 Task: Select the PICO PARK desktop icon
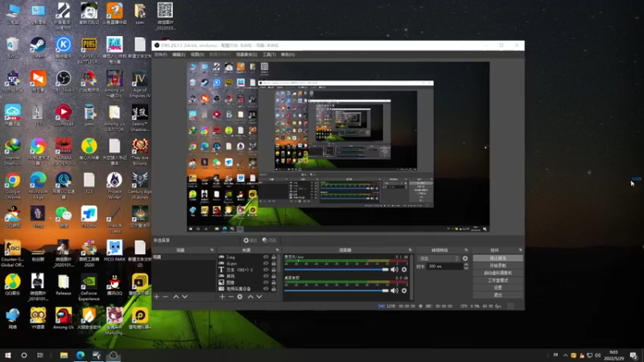click(x=114, y=251)
